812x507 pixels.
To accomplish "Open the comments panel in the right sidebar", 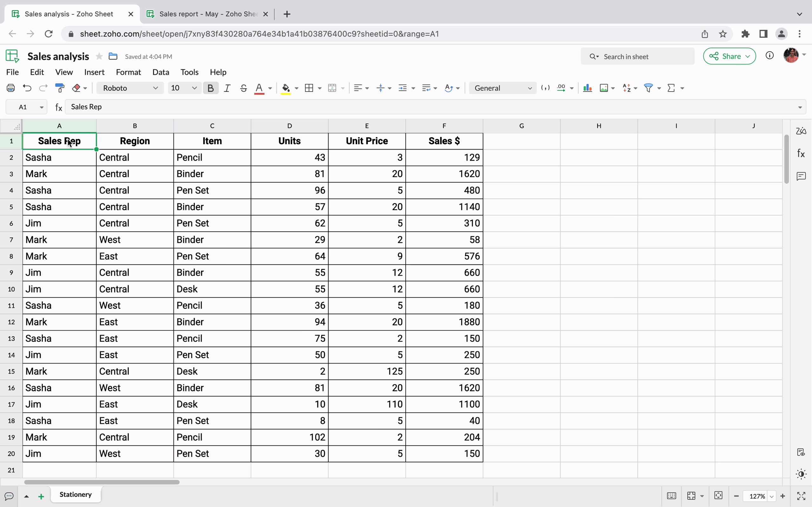I will click(801, 176).
